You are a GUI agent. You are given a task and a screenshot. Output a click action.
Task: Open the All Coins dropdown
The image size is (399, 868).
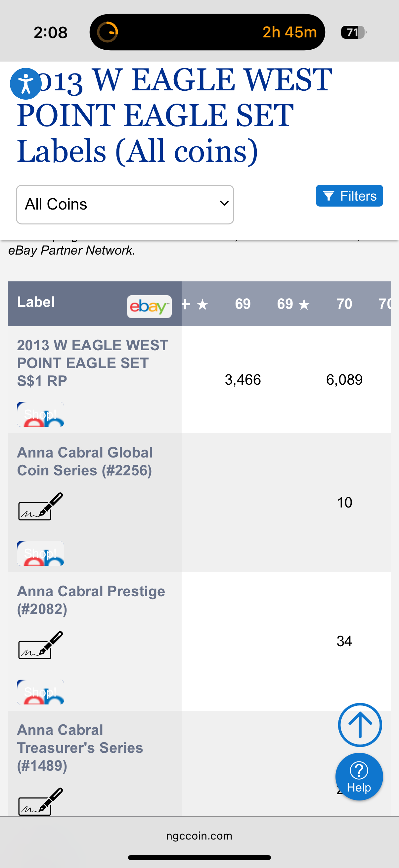[125, 204]
